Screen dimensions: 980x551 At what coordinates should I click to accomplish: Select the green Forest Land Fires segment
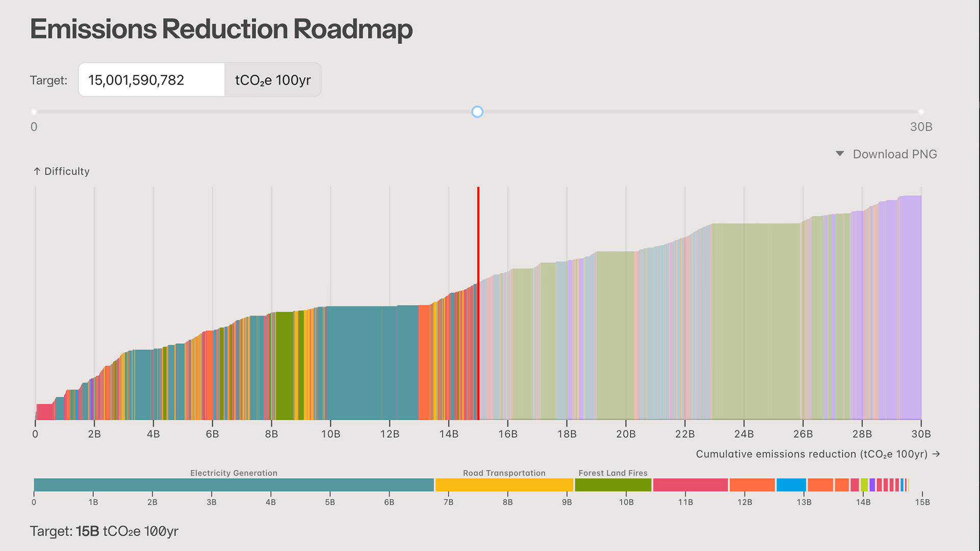pyautogui.click(x=613, y=485)
